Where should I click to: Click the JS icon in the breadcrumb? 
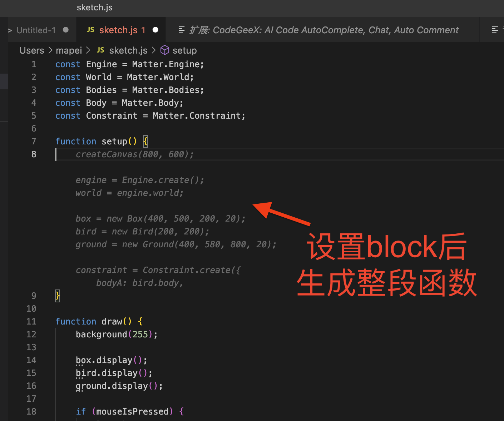pyautogui.click(x=100, y=50)
